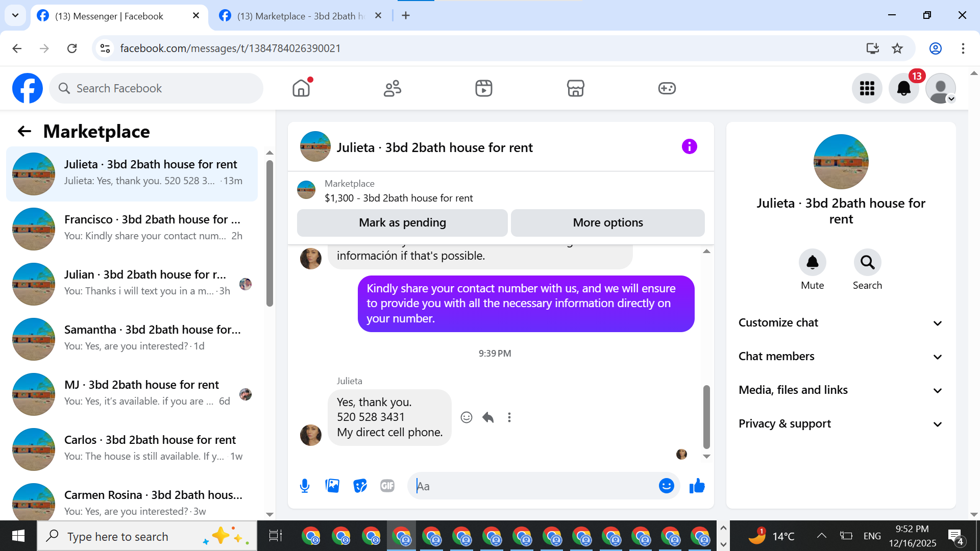Mute this conversation with the bell

(812, 262)
